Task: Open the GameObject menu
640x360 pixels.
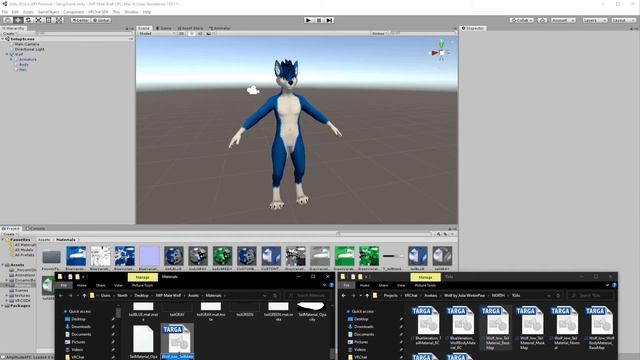Action: (x=49, y=12)
